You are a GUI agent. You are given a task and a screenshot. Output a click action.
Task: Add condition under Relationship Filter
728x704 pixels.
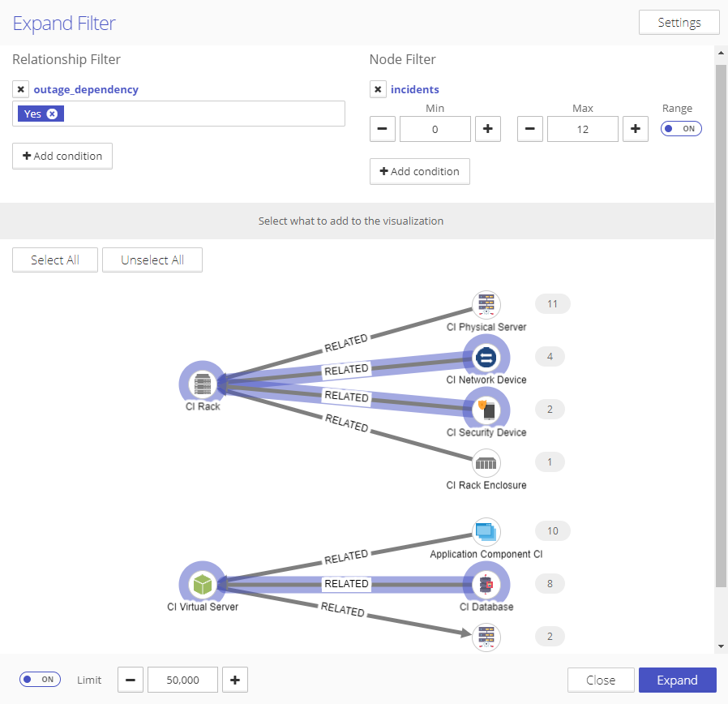[x=62, y=156]
